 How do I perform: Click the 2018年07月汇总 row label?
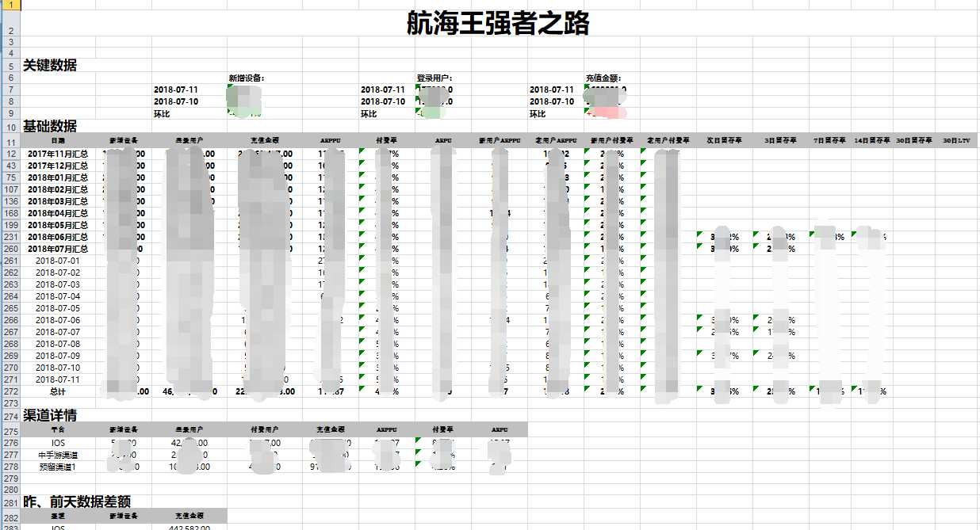58,249
